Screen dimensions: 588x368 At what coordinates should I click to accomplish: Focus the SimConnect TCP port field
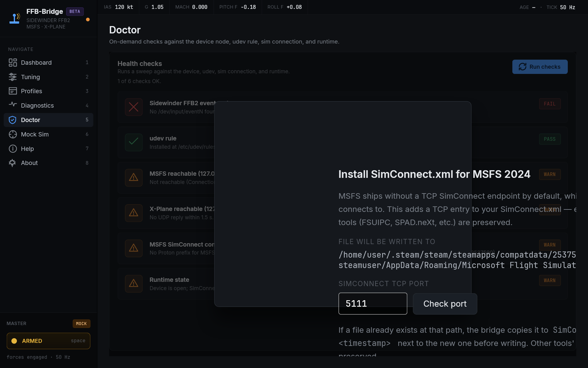click(372, 304)
